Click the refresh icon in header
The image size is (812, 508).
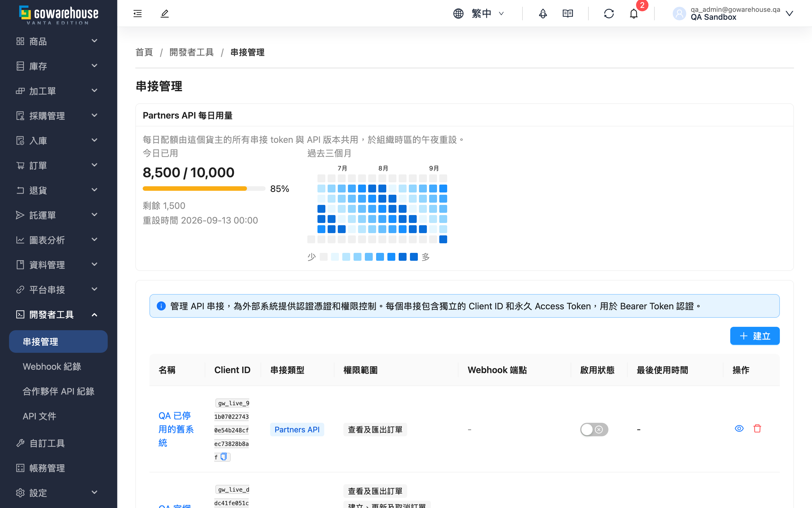coord(609,14)
